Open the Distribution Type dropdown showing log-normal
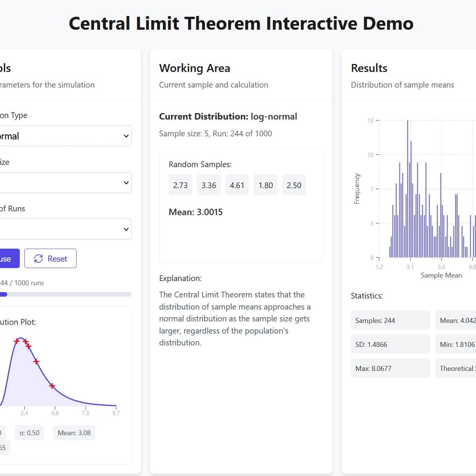The width and height of the screenshot is (476, 476). point(65,136)
